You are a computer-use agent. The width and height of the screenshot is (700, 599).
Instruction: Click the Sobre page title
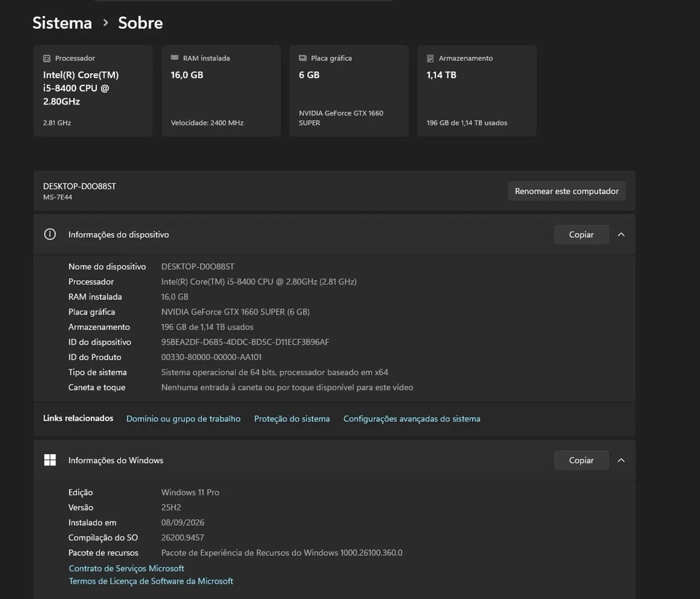click(141, 23)
